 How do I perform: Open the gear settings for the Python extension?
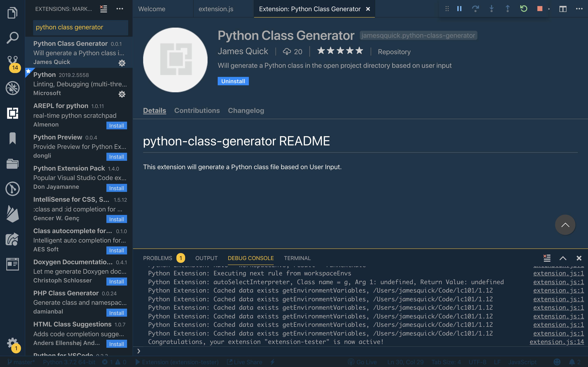point(122,94)
